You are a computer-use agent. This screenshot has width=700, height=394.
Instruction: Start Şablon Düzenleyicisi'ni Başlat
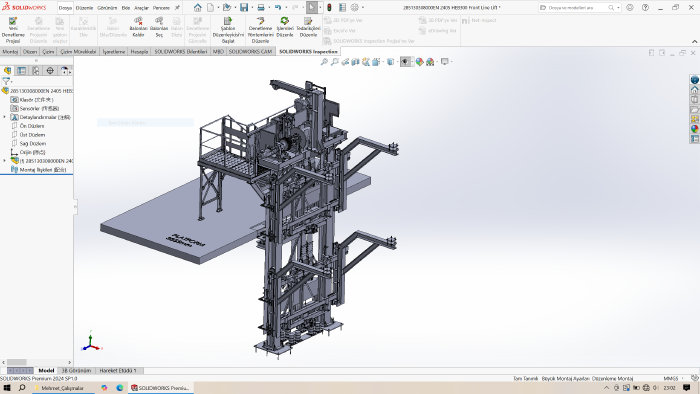228,30
